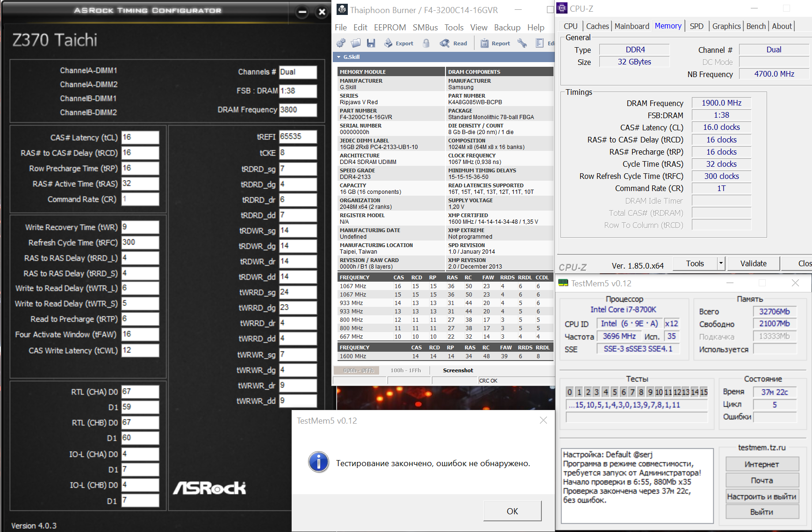Close the TestMem5 message dialog with X
Viewport: 812px width, 532px height.
point(543,420)
